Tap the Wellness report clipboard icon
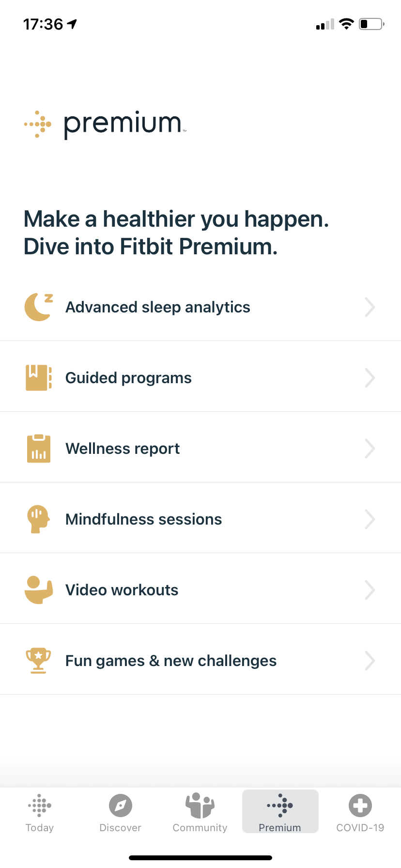 [38, 449]
